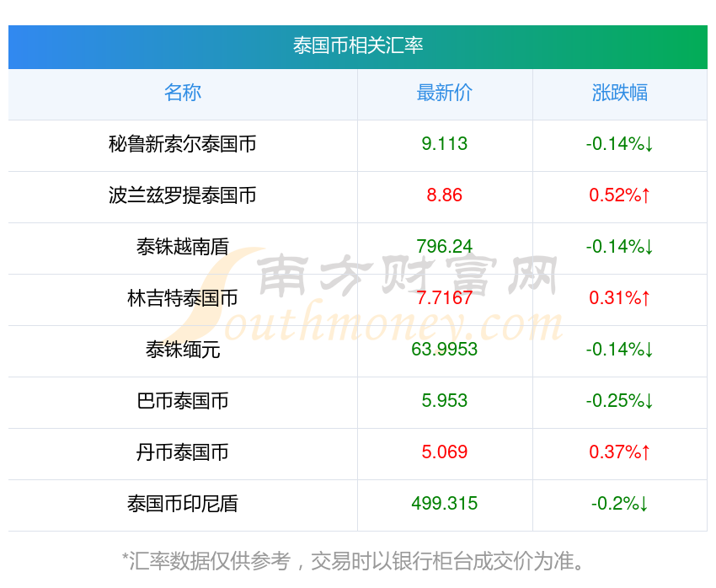
Task: Click the -0.25%↓ change value
Action: point(620,401)
